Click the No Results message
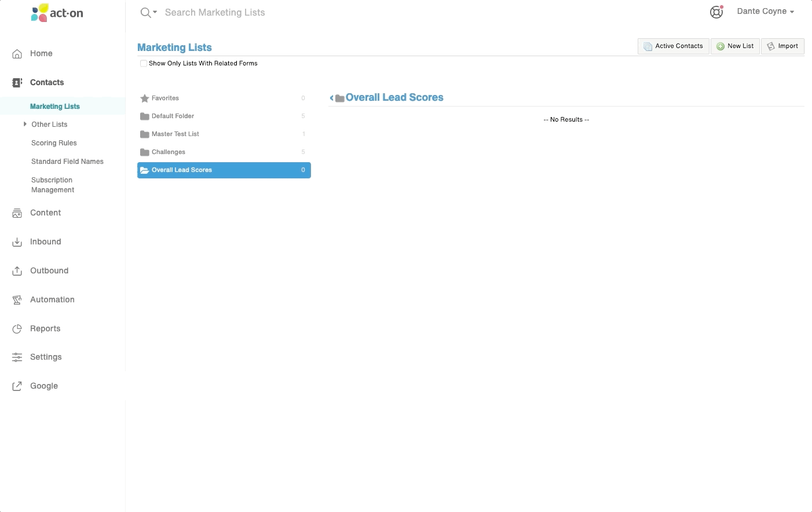The height and width of the screenshot is (512, 812). (x=566, y=119)
